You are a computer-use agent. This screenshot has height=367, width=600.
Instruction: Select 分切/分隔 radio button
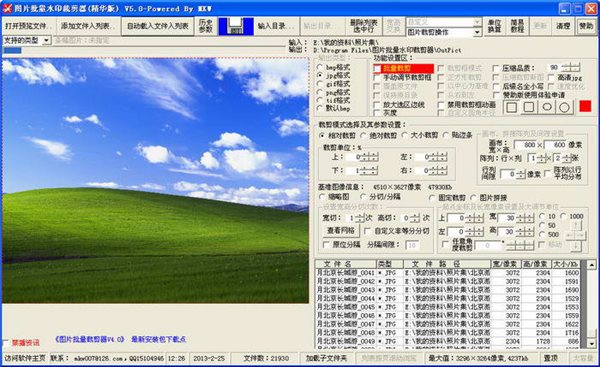(x=364, y=197)
